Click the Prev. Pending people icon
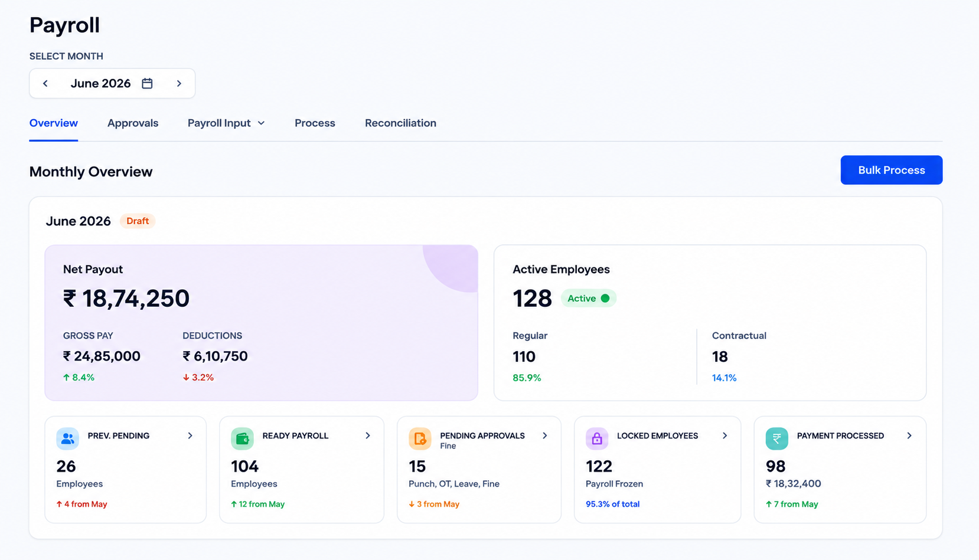 pyautogui.click(x=67, y=438)
